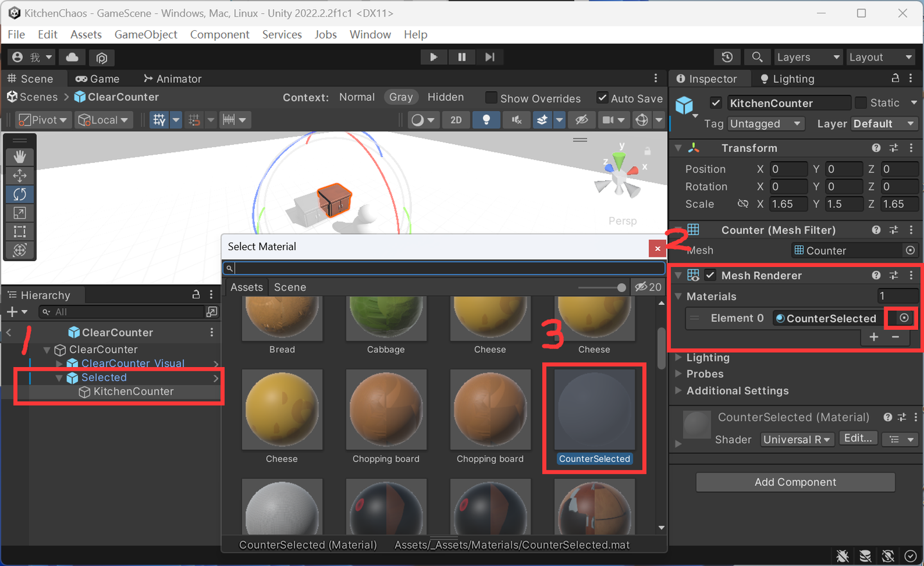Open the search everywhere magnifier icon
The height and width of the screenshot is (566, 924).
(757, 57)
